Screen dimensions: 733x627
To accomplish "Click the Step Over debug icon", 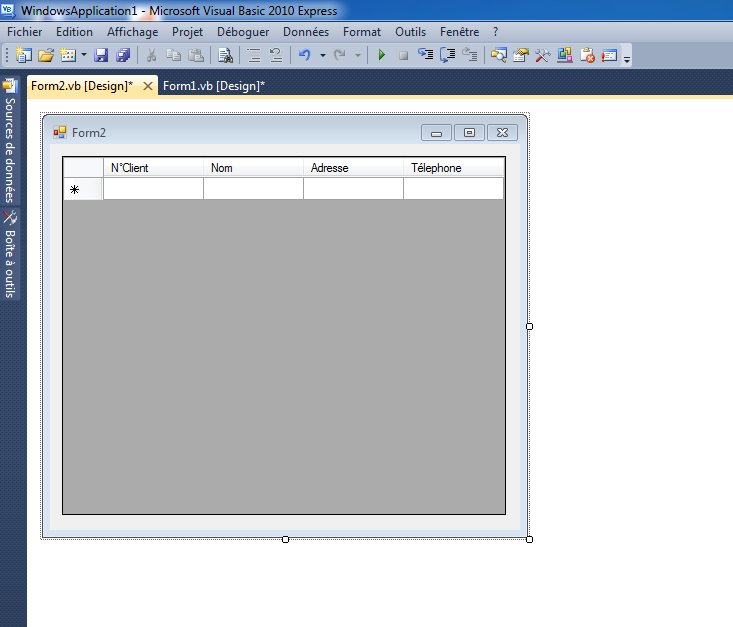I will point(448,55).
